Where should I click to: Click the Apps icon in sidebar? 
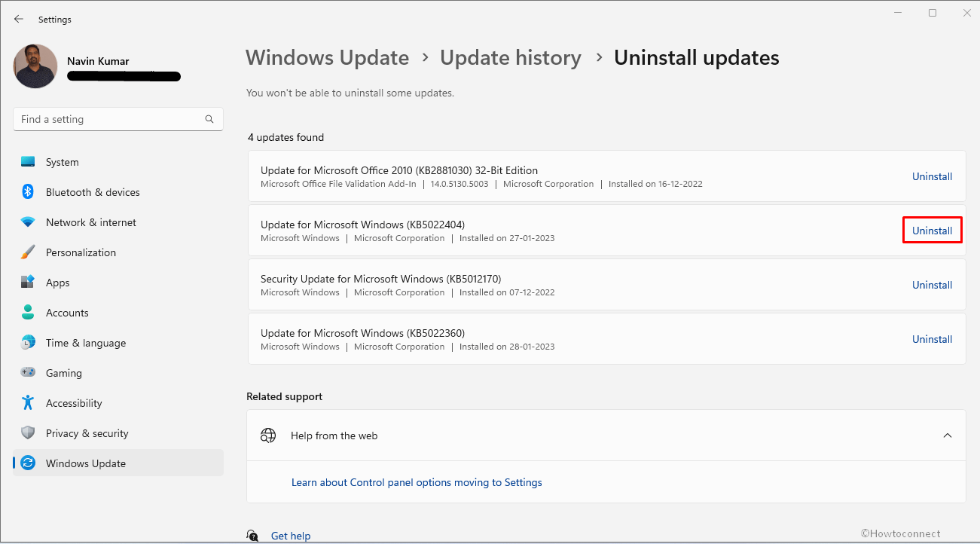tap(28, 283)
